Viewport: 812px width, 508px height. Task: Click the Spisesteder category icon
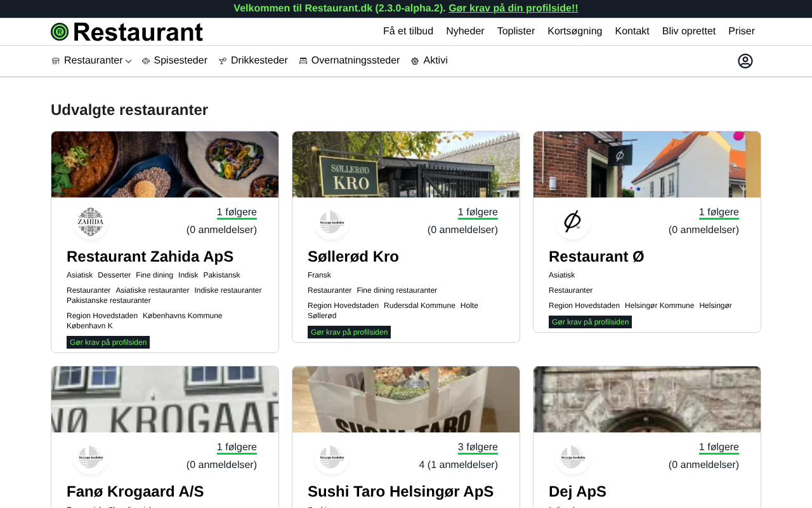pos(146,61)
